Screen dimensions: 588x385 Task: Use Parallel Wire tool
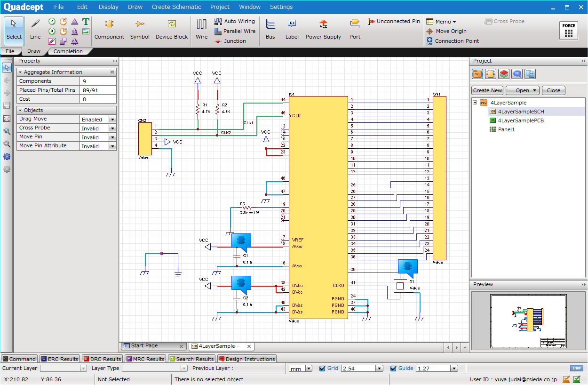pyautogui.click(x=235, y=31)
